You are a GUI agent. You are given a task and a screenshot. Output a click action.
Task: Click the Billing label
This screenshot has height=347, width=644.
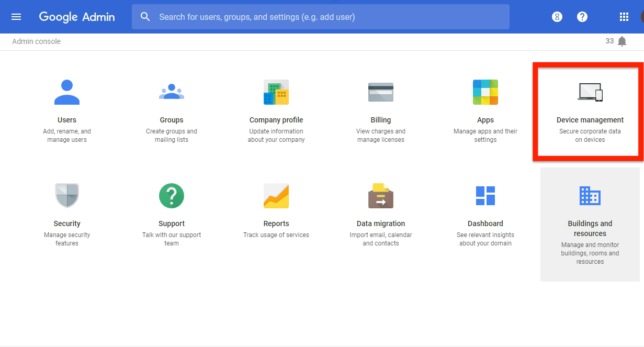[x=381, y=120]
